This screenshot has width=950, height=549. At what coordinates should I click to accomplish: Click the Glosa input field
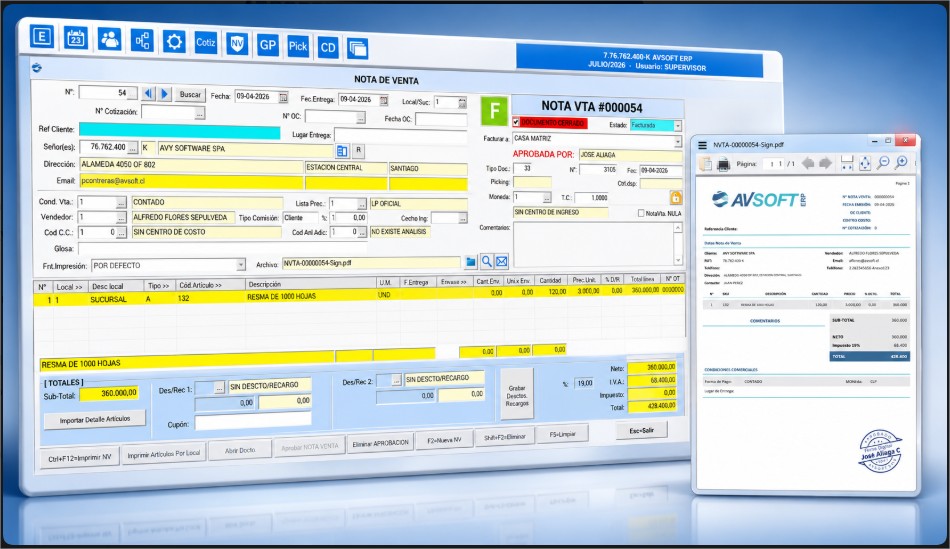tap(222, 248)
